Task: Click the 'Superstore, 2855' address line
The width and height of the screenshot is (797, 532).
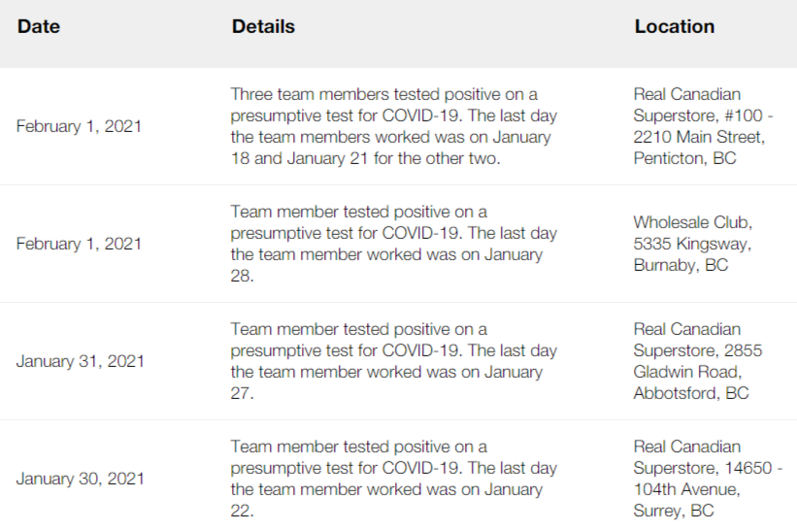Action: (698, 350)
